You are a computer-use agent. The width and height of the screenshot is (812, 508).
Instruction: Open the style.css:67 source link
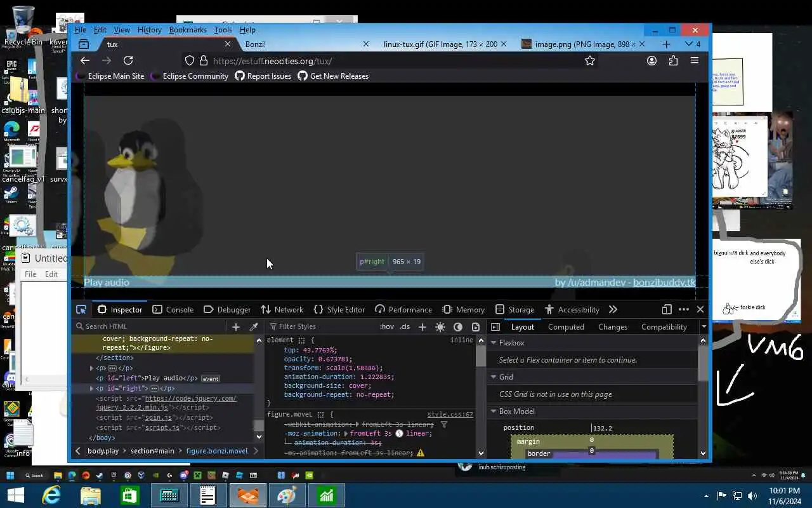point(450,414)
